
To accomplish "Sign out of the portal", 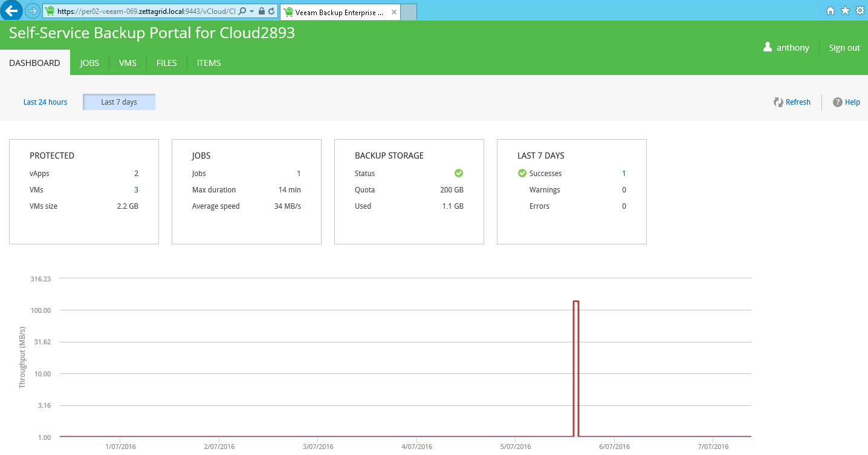I will pos(844,48).
